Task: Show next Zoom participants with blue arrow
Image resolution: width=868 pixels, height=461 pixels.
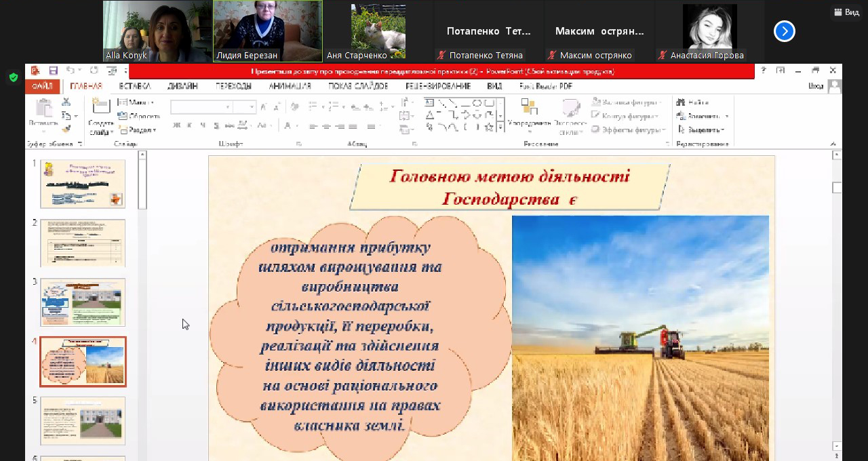Action: (785, 31)
